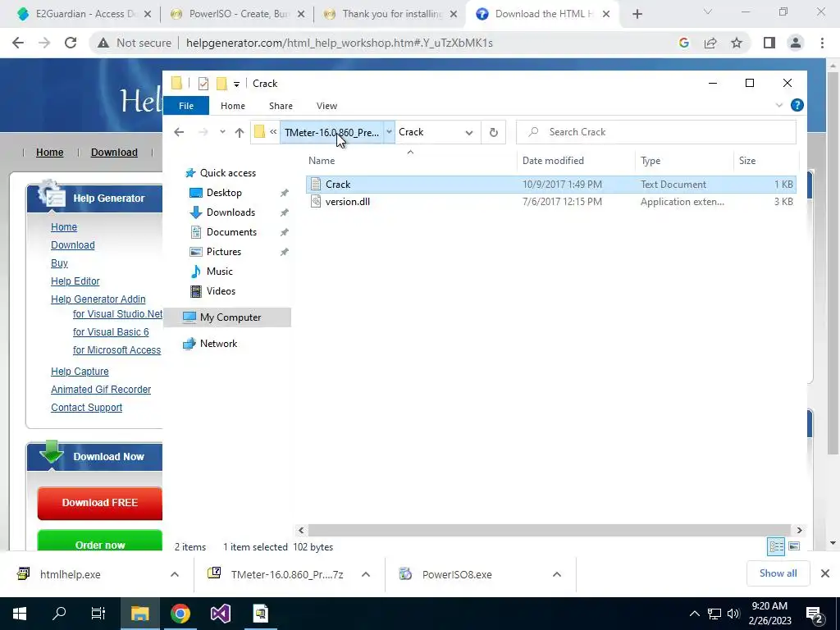Open Windows Start menu
This screenshot has width=840, height=630.
(20, 614)
